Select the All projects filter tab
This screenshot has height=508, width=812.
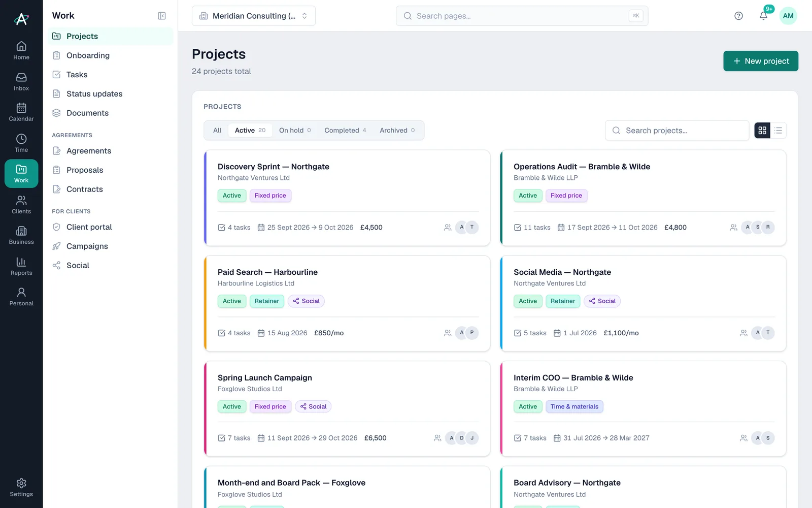(217, 131)
